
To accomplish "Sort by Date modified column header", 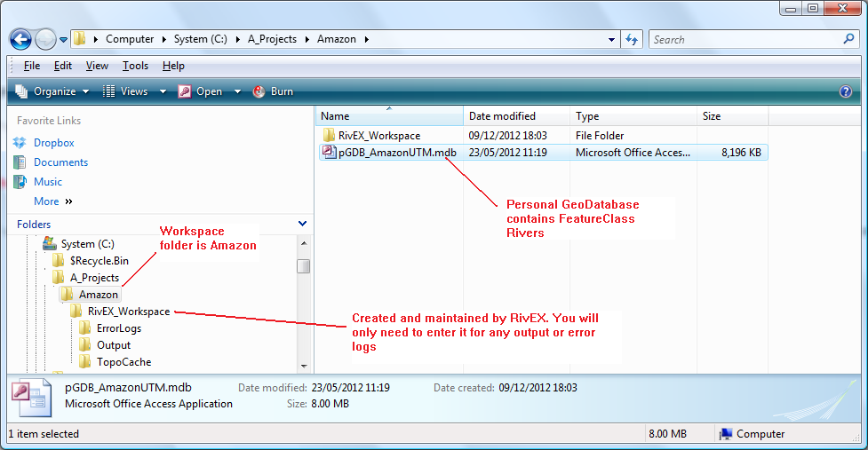I will click(x=516, y=116).
